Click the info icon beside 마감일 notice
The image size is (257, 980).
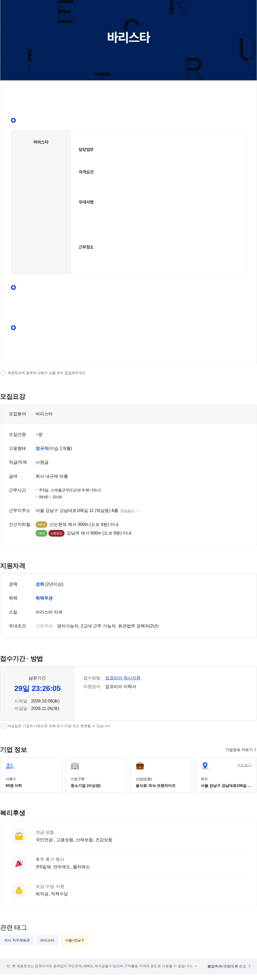(x=3, y=726)
